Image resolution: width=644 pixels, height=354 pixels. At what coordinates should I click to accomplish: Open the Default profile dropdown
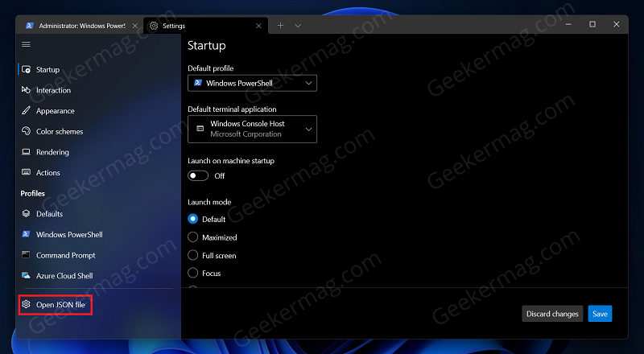tap(252, 83)
